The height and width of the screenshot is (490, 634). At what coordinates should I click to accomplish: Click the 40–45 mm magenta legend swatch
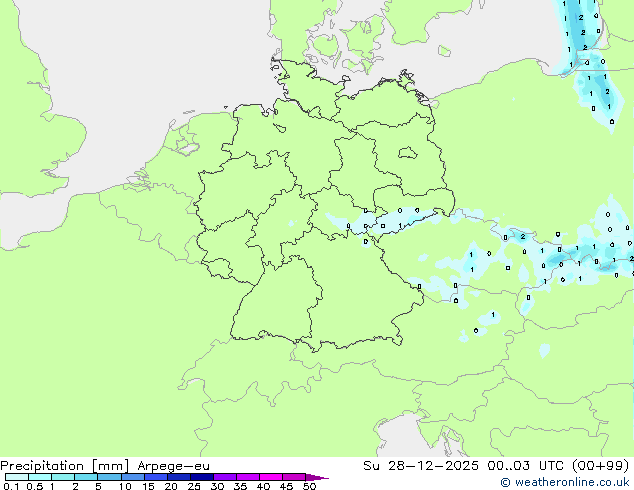271,477
